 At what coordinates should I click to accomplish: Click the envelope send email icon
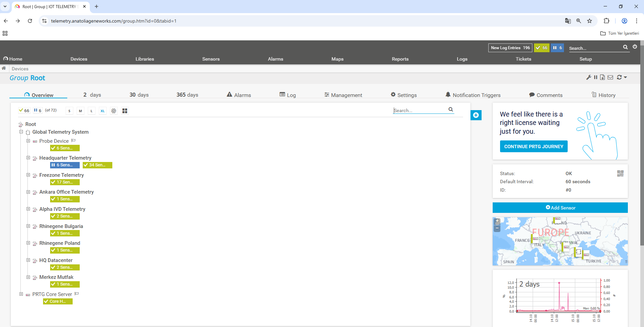click(610, 77)
